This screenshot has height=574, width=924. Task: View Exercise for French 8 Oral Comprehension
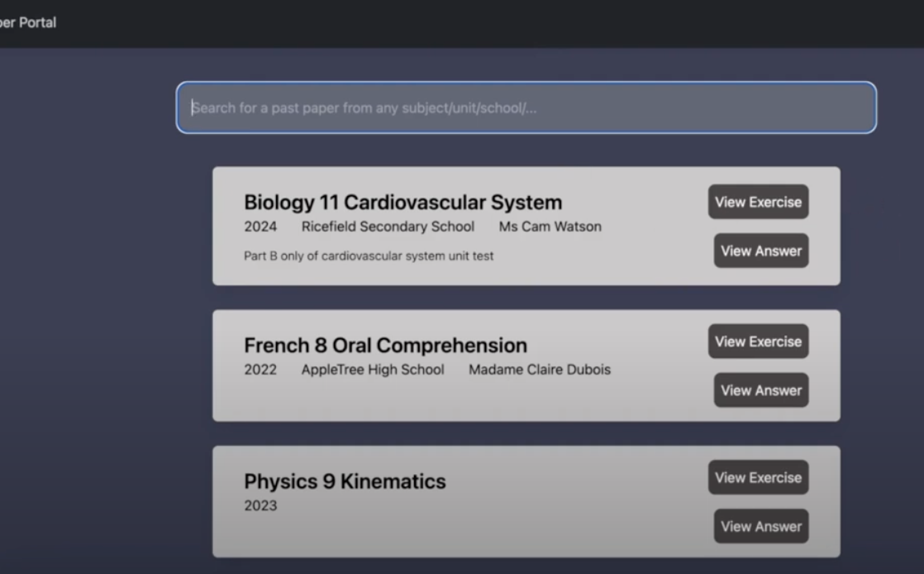(x=759, y=341)
